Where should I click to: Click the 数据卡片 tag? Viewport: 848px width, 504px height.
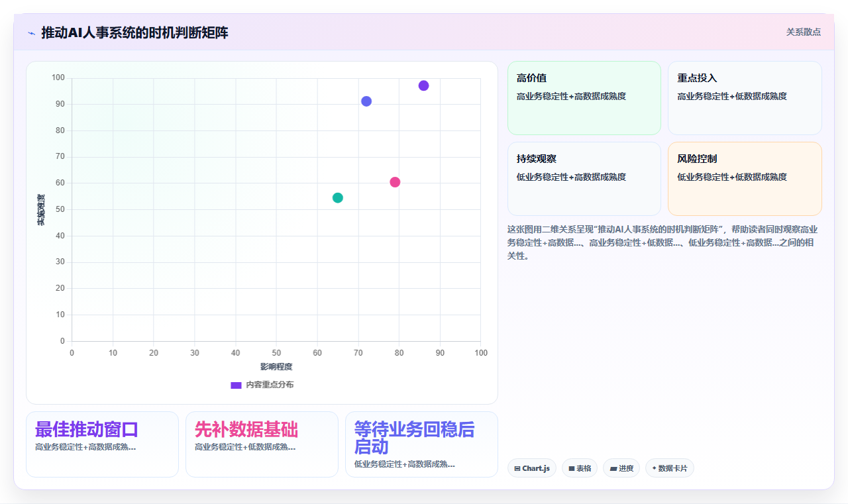[x=670, y=468]
